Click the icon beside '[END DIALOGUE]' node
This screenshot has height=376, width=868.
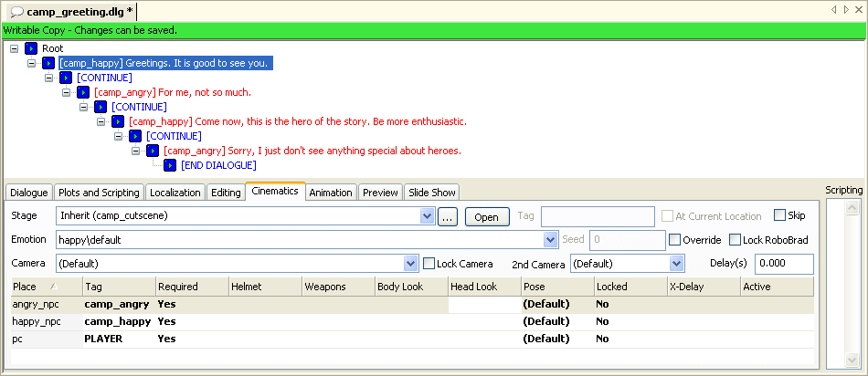click(170, 165)
